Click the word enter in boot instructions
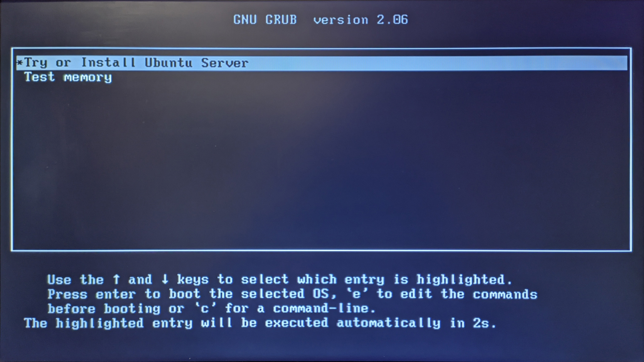This screenshot has height=362, width=644. [x=115, y=294]
